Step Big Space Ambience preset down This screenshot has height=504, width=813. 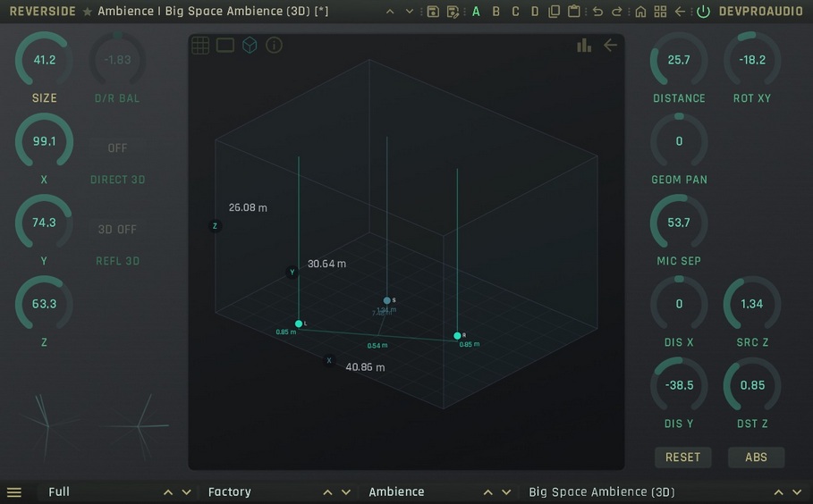(797, 492)
